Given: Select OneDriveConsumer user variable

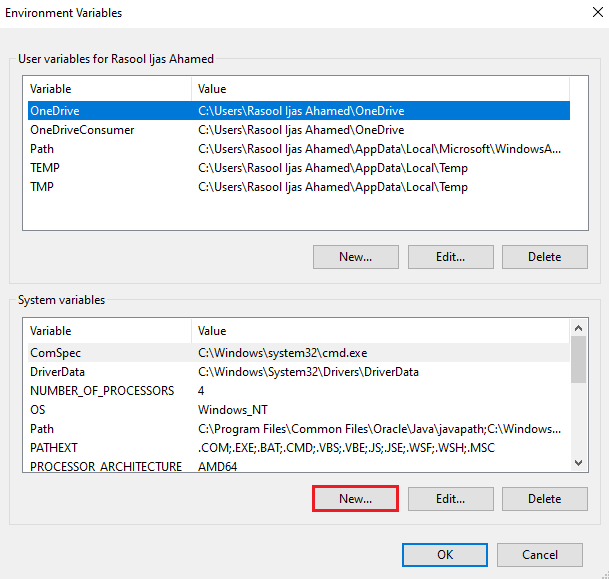Looking at the screenshot, I should (299, 130).
